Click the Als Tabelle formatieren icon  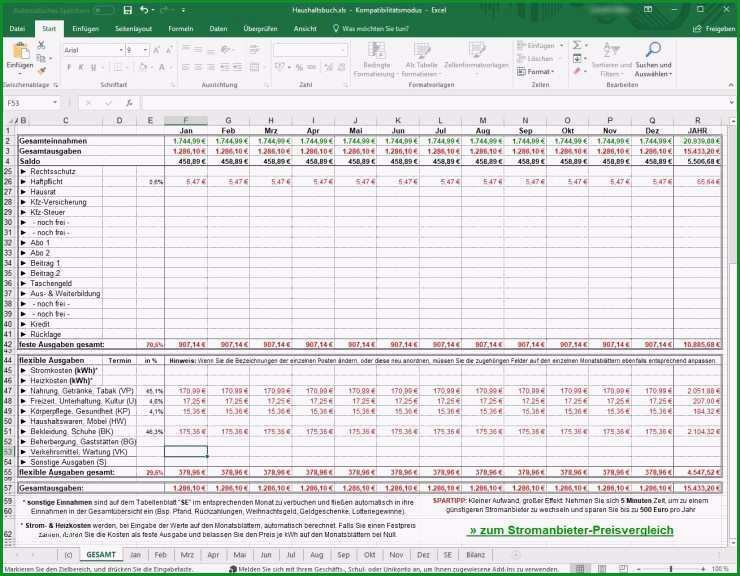(x=421, y=50)
